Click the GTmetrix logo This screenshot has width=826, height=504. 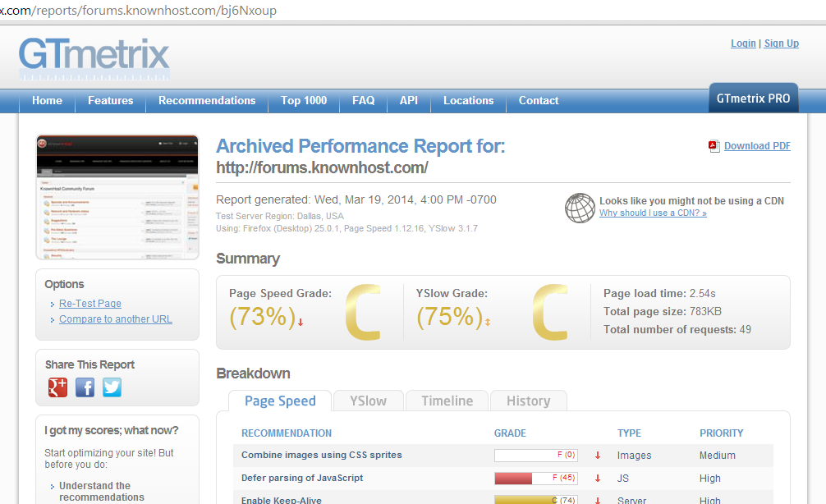click(x=94, y=58)
